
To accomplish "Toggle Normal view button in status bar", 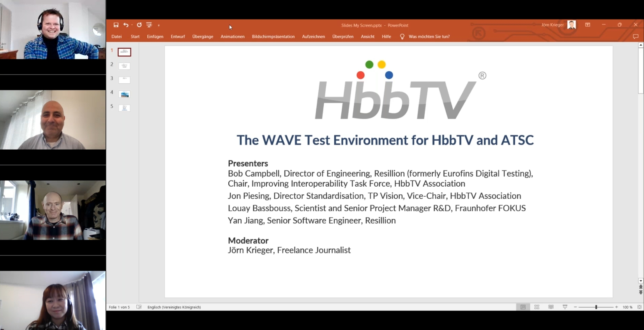I will click(x=523, y=307).
